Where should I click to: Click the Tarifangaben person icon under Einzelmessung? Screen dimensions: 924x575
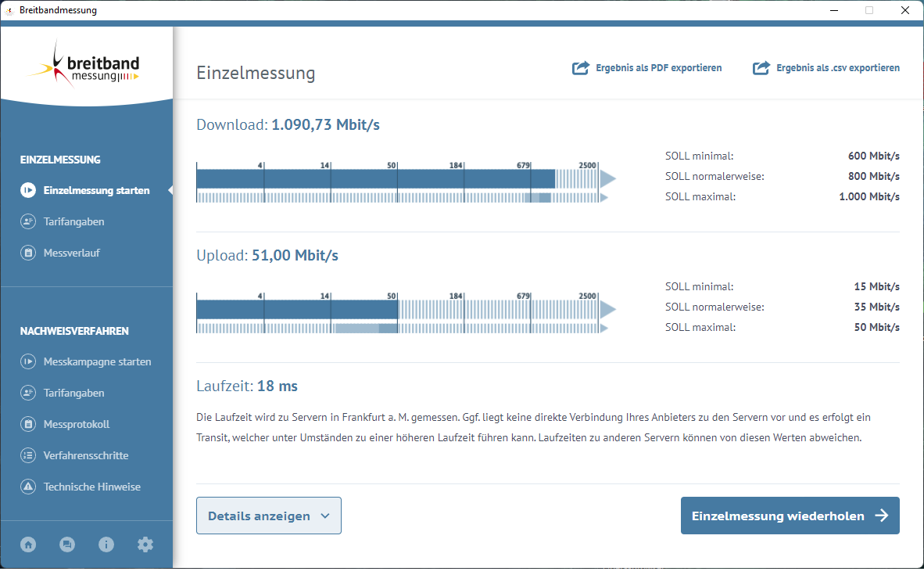[x=28, y=221]
